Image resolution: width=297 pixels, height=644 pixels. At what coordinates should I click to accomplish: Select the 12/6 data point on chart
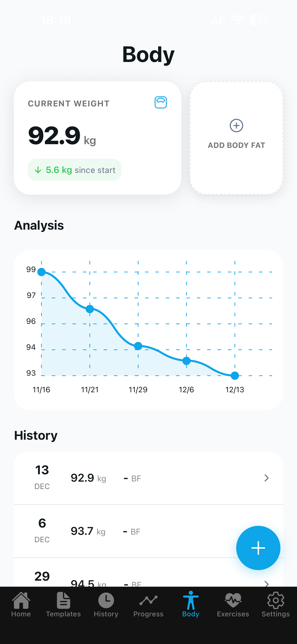pyautogui.click(x=186, y=361)
